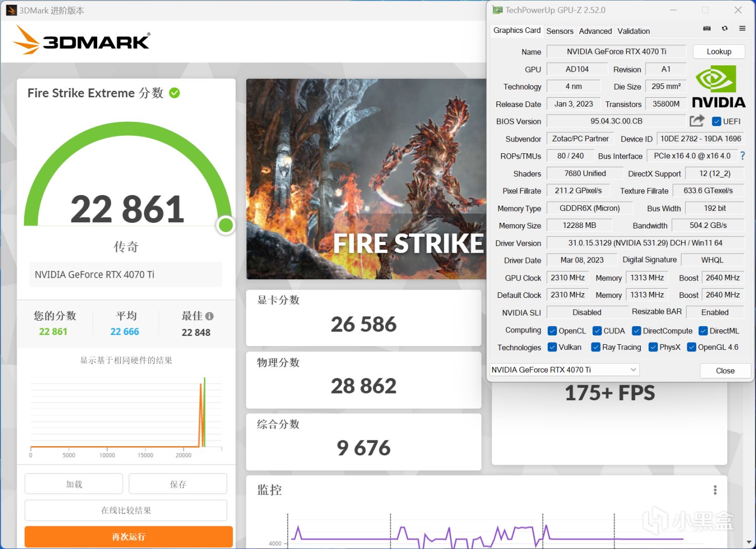756x549 pixels.
Task: Toggle the CUDA checkbox
Action: 597,331
